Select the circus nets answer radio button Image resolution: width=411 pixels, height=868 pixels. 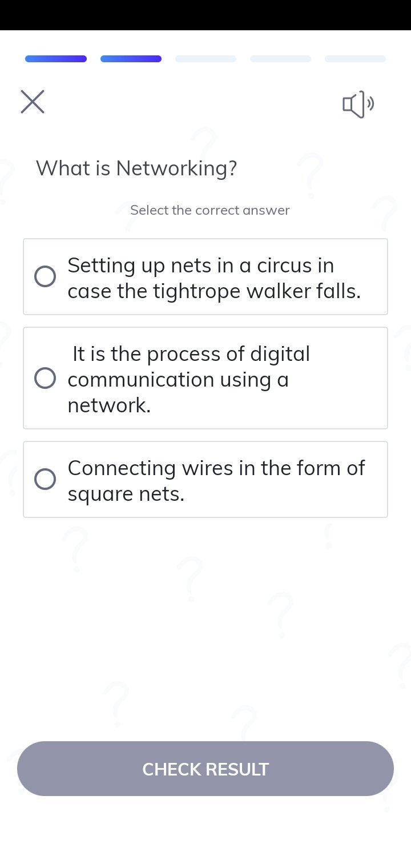click(x=45, y=276)
